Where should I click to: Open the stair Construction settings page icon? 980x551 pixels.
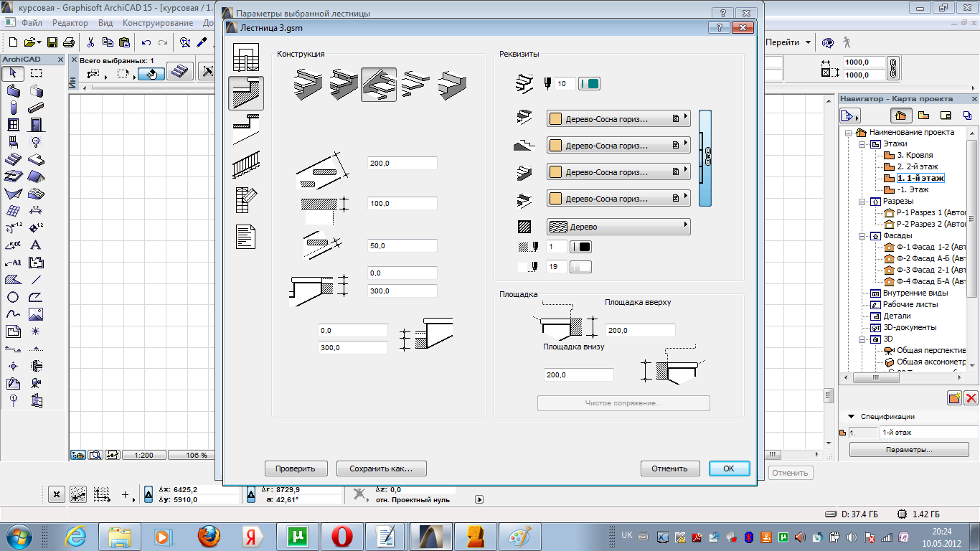[246, 93]
